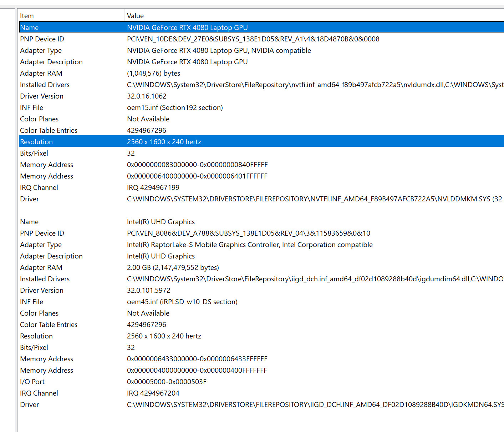This screenshot has height=432, width=504.
Task: Select the 2.00 GB (2,147,479,552 bytes) value
Action: [x=173, y=267]
